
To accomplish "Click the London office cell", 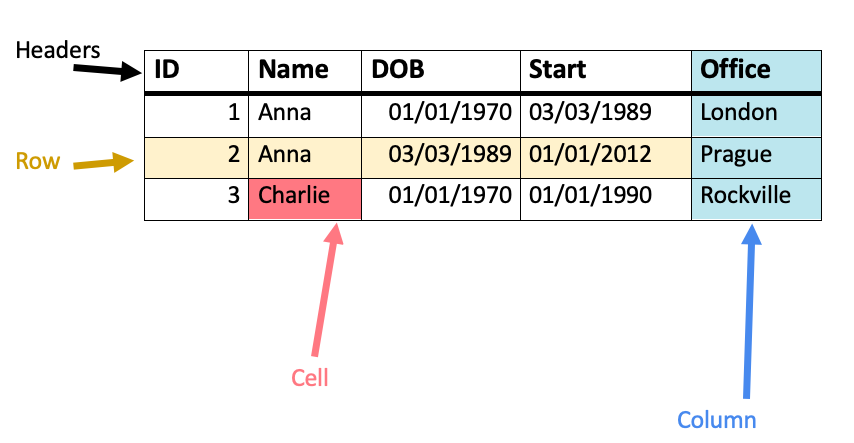I will (757, 116).
